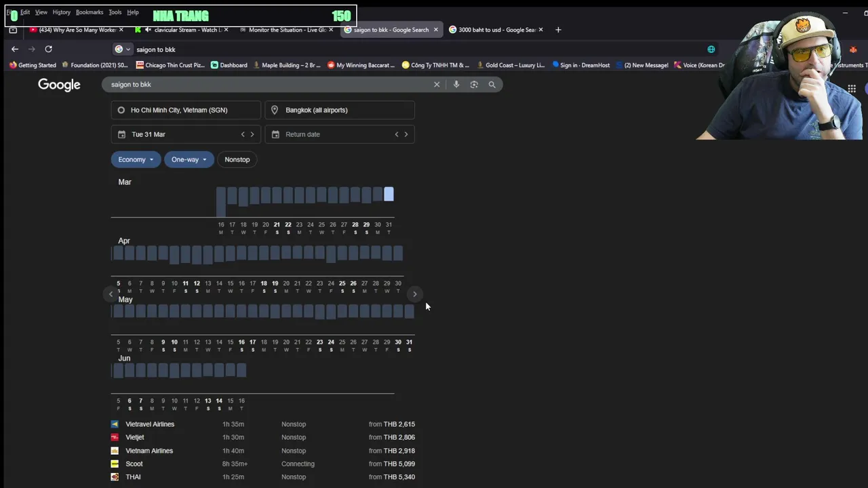Click the Vietravel Airlines logo icon
This screenshot has width=868, height=488.
pyautogui.click(x=115, y=424)
